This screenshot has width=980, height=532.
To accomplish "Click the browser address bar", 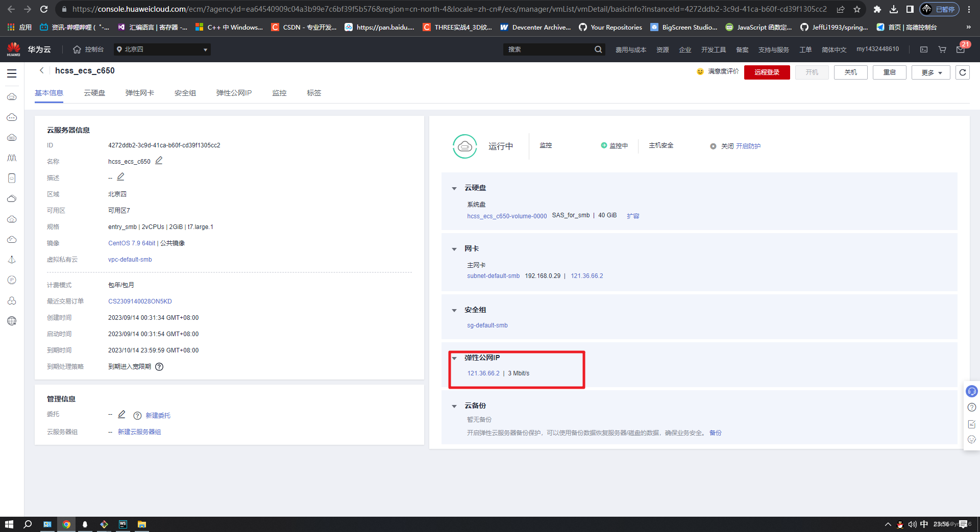I will (449, 9).
